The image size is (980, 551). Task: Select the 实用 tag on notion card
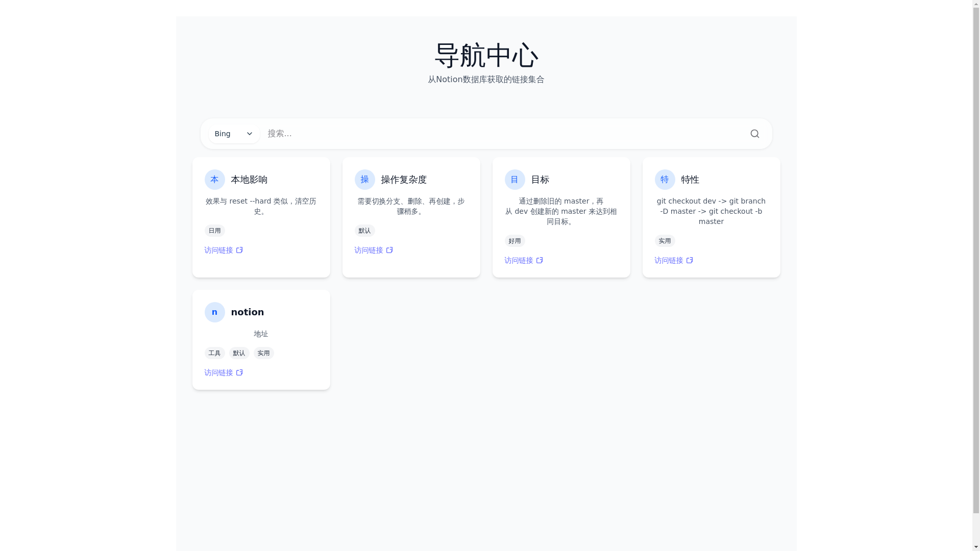tap(263, 353)
